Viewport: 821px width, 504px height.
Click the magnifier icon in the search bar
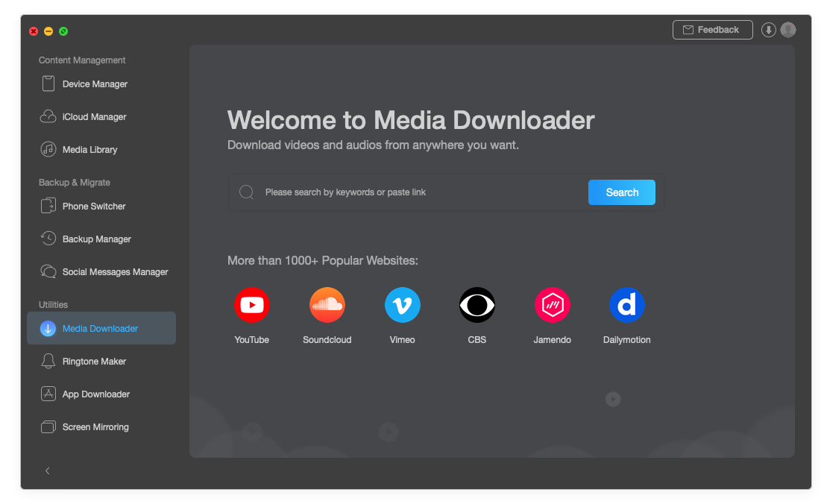246,192
